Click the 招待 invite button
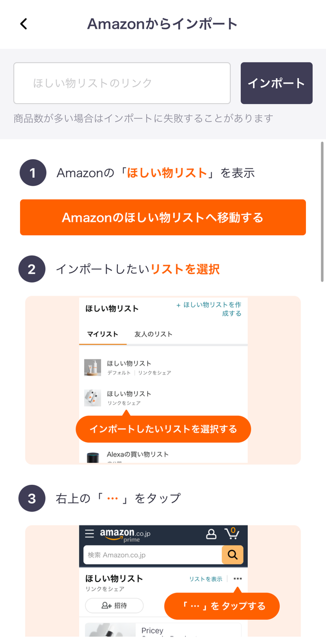Screen dimensions: 326x644 coord(114,605)
